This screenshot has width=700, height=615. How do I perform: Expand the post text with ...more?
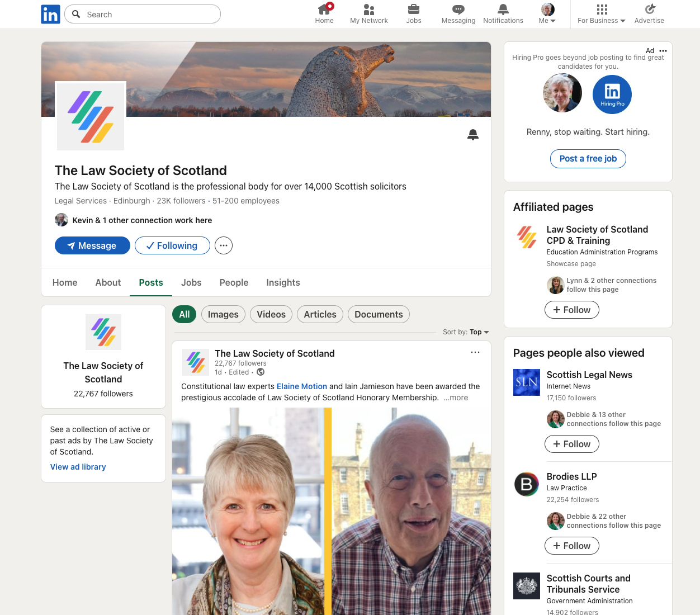click(456, 398)
